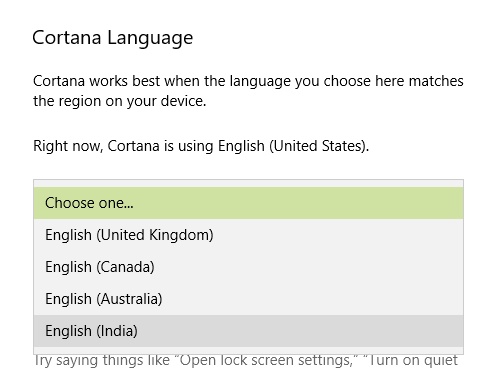
Task: Click blank space right of English (Australia)
Action: pyautogui.click(x=313, y=299)
